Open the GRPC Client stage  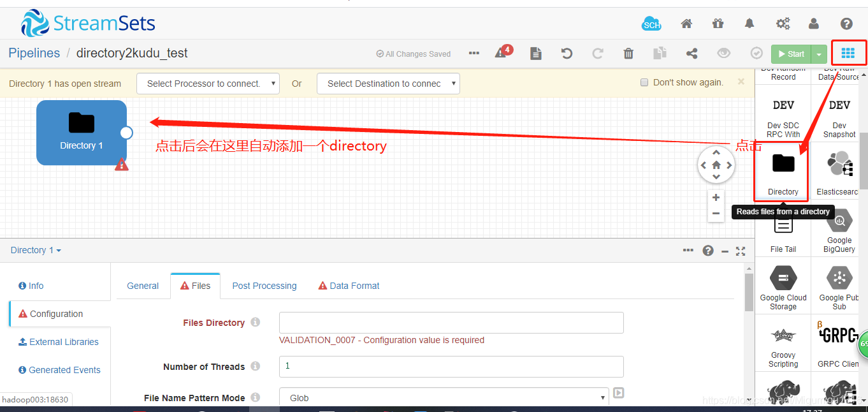pos(838,344)
